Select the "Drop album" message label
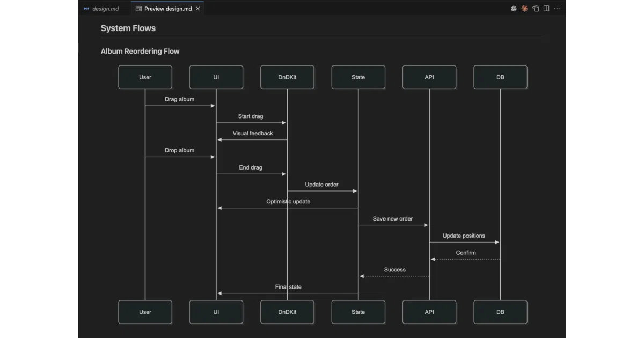 pyautogui.click(x=180, y=150)
